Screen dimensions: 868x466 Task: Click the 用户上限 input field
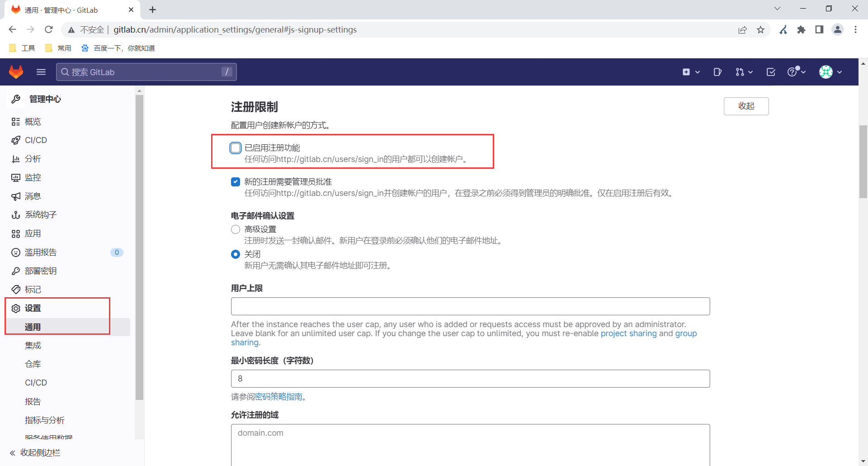[x=471, y=306]
